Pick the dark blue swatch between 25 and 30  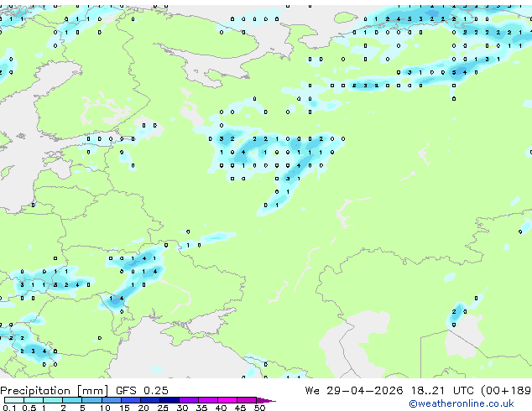[x=170, y=400]
